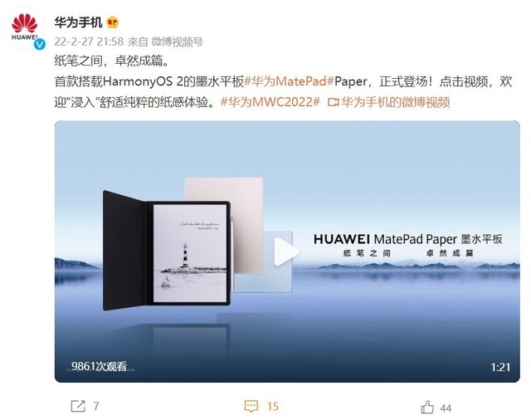Open the #华为MWC2022# hashtag
This screenshot has width=531, height=420.
point(270,101)
